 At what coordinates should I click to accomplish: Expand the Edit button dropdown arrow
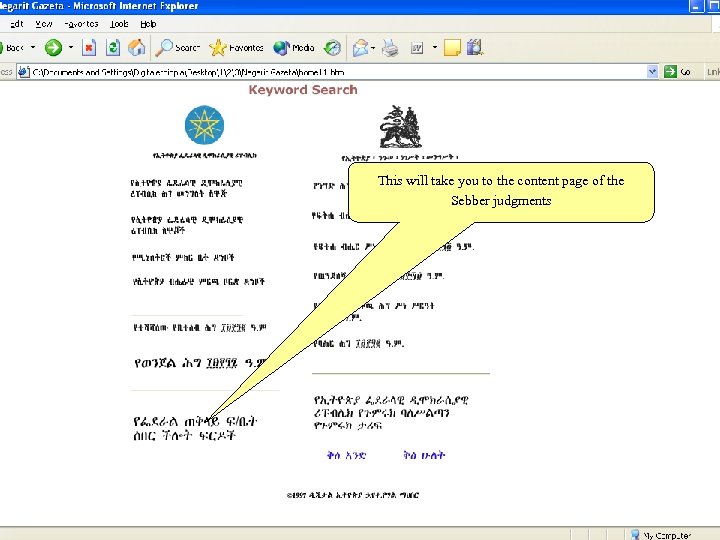click(x=434, y=47)
